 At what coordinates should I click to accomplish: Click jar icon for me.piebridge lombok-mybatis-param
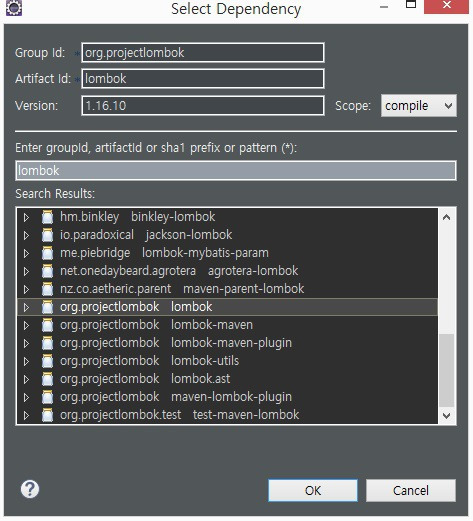click(47, 253)
